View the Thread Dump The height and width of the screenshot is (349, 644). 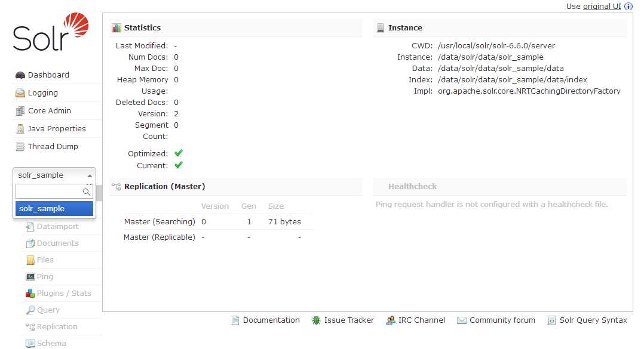point(53,146)
